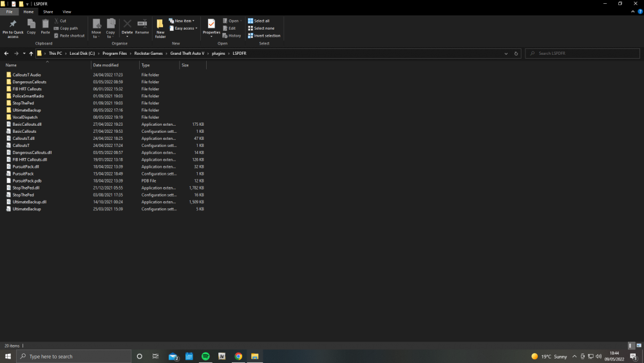Click Select all in ribbon
644x363 pixels.
click(x=260, y=21)
